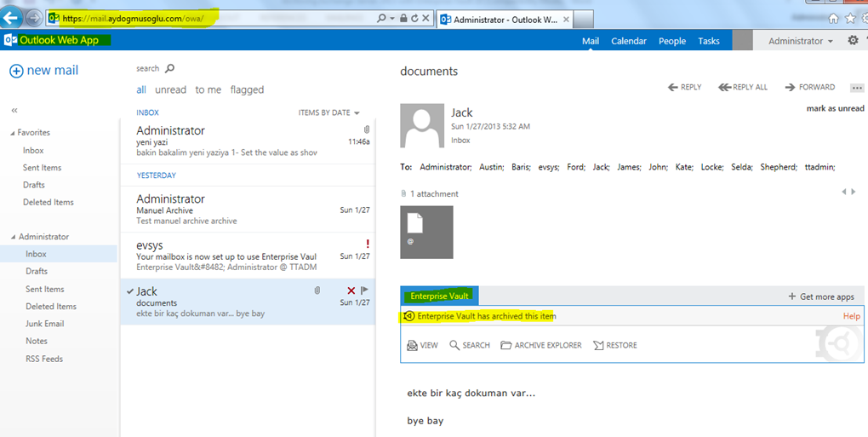Click the mail search magnifier icon

click(x=170, y=68)
